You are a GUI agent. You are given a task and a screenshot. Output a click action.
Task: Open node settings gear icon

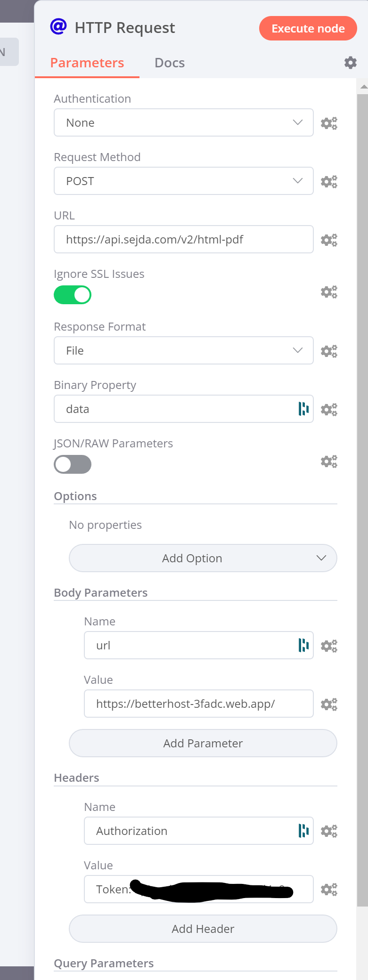coord(350,63)
